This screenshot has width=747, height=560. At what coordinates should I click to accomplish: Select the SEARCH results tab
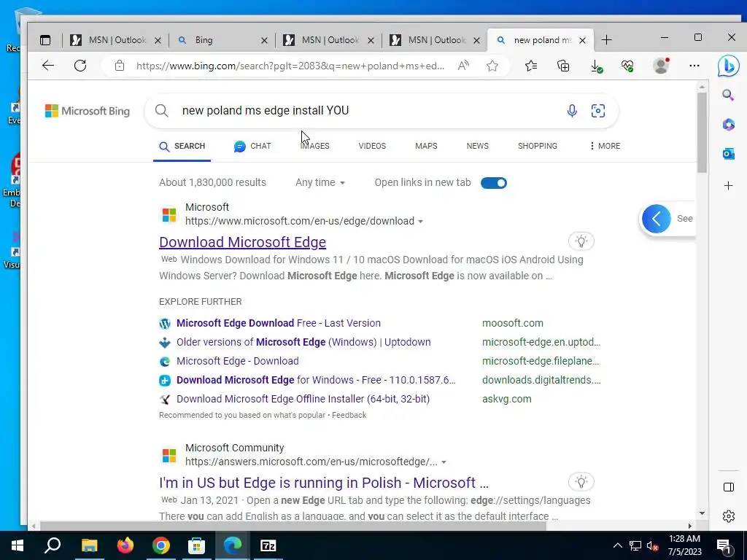click(182, 146)
